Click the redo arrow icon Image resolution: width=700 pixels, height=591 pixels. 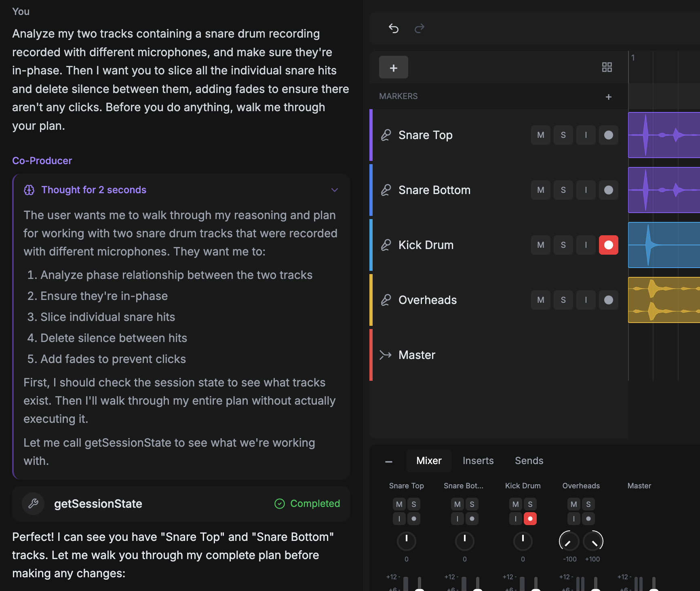[420, 28]
